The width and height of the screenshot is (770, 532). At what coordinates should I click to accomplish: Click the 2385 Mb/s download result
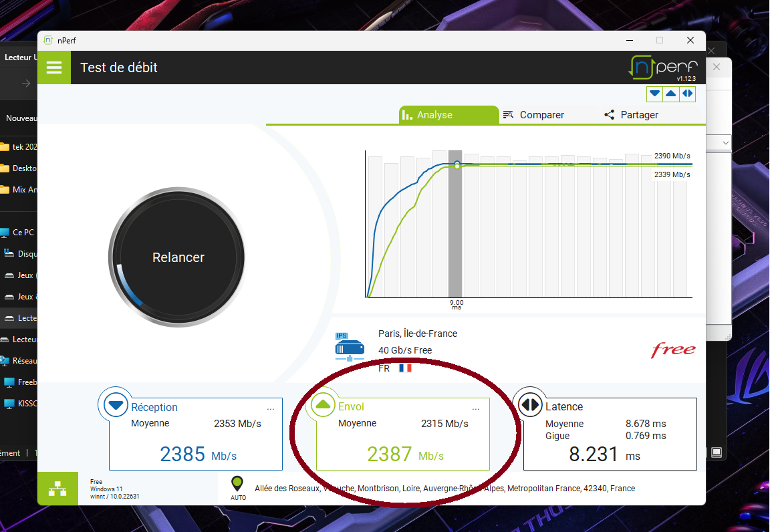pos(199,454)
